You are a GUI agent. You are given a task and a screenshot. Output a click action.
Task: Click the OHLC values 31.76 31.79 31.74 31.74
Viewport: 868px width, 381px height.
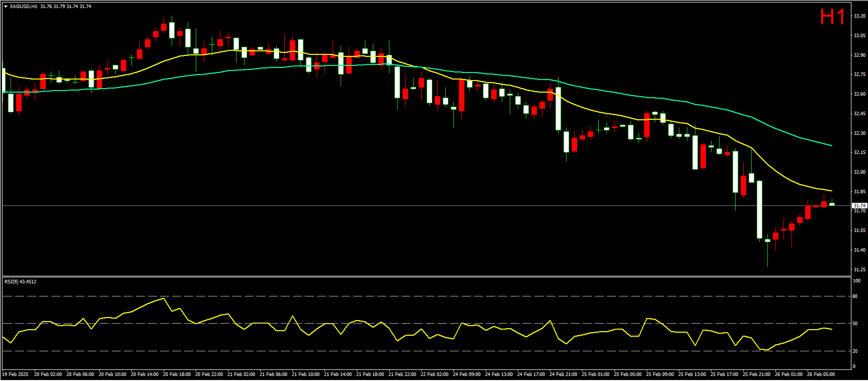(66, 7)
